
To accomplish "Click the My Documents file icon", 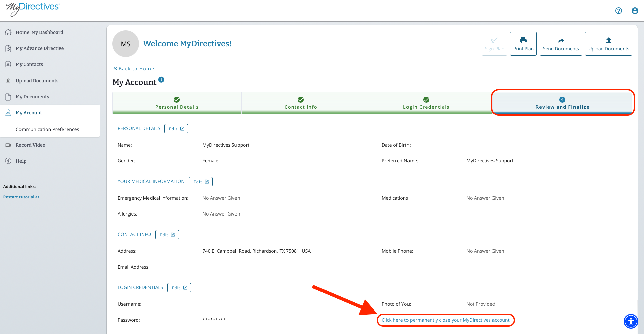I will coord(8,97).
